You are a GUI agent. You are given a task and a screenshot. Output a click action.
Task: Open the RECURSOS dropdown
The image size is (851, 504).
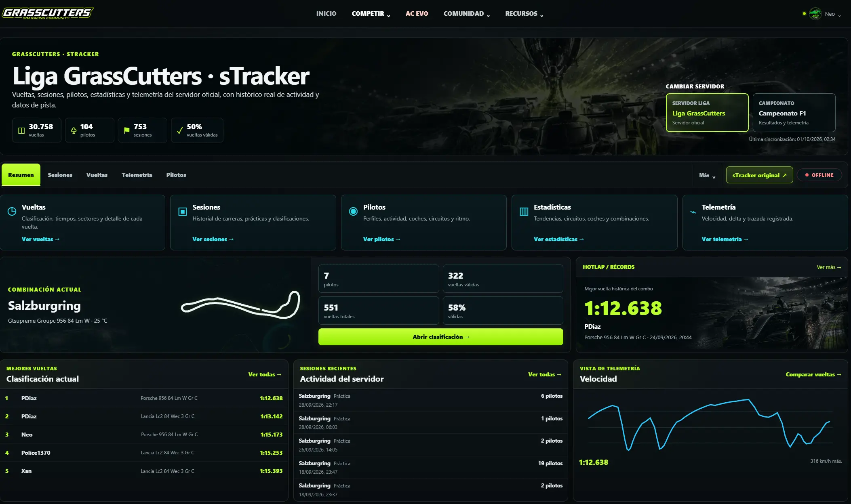pos(524,14)
